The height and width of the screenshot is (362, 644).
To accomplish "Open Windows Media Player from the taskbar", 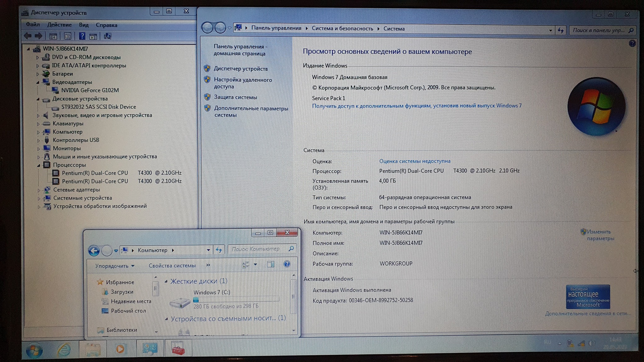I will pos(120,349).
